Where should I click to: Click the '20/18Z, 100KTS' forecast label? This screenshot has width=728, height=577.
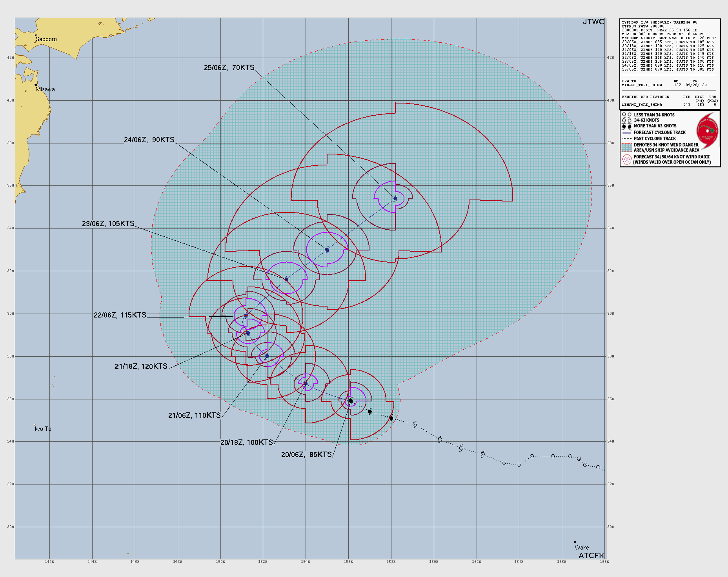(x=246, y=443)
